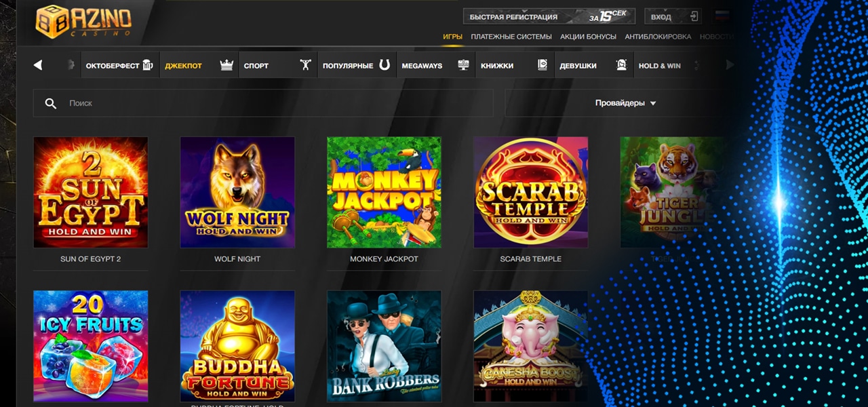Open the Антиблокировка link
868x407 pixels.
point(657,37)
